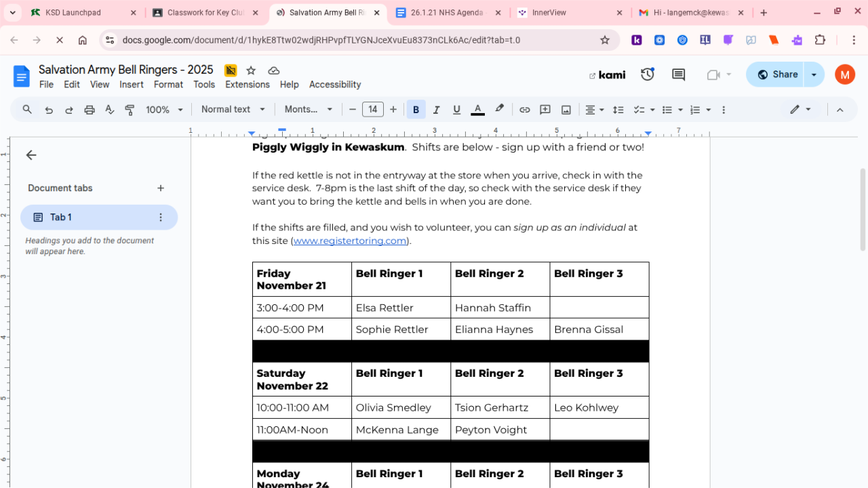Close the document tabs sidebar
Image resolution: width=868 pixels, height=488 pixels.
31,155
